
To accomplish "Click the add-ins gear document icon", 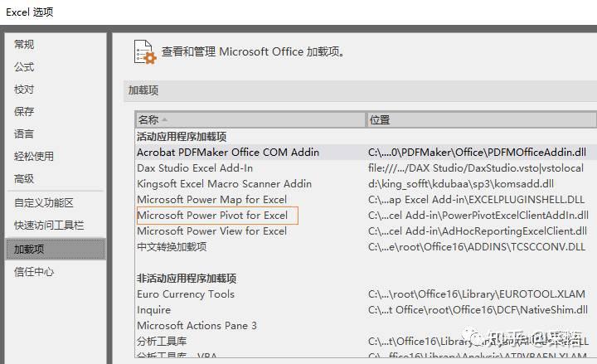I will [145, 51].
